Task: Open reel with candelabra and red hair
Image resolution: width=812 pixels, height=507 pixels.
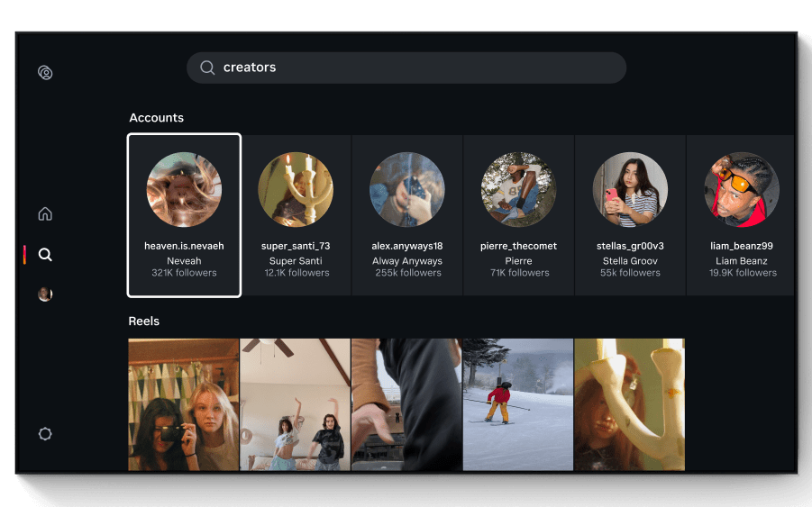Action: (x=629, y=404)
